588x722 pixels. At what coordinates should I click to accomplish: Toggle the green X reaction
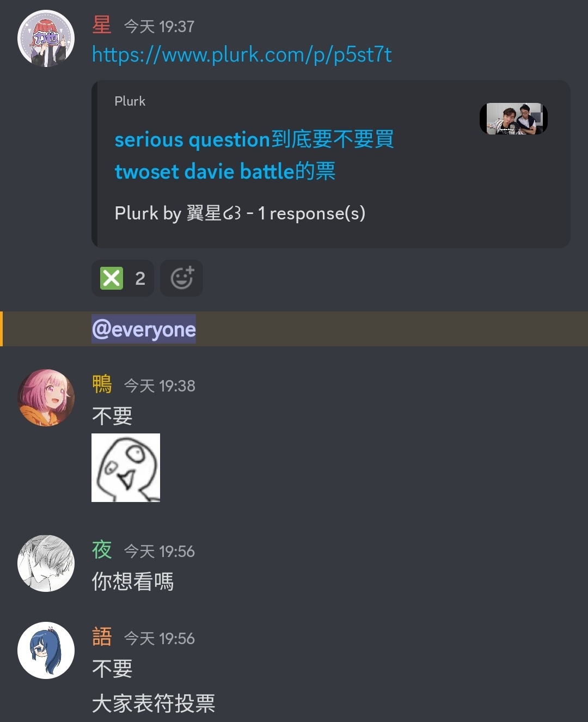[x=122, y=278]
